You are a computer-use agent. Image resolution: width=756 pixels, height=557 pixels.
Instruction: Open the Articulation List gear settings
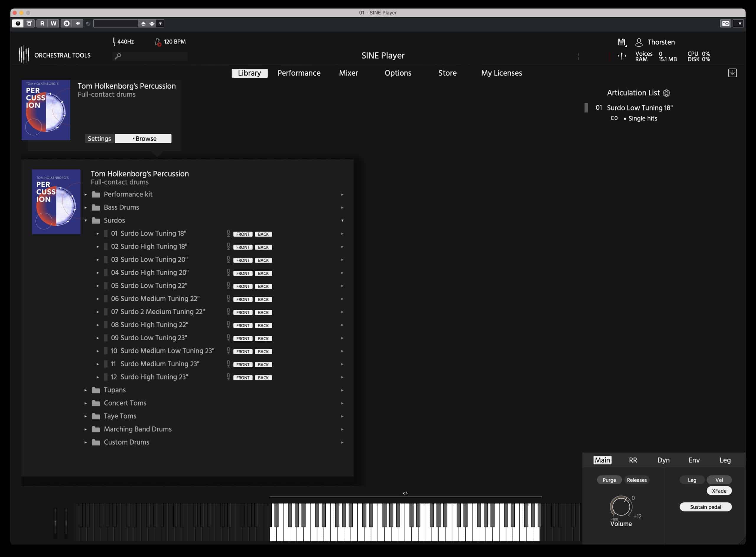[666, 93]
